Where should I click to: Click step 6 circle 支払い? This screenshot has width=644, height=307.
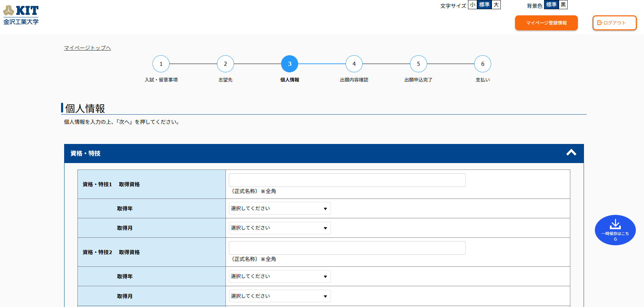pos(483,64)
